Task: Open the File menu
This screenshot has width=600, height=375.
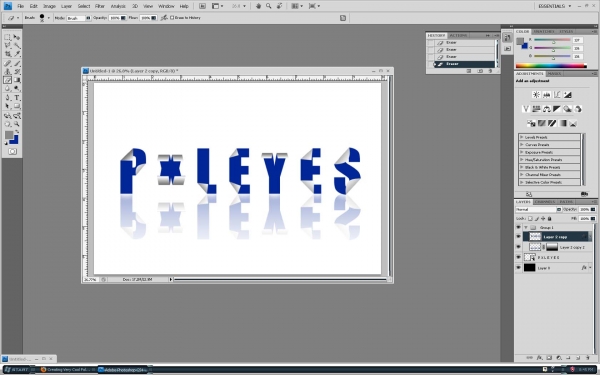Action: click(21, 6)
